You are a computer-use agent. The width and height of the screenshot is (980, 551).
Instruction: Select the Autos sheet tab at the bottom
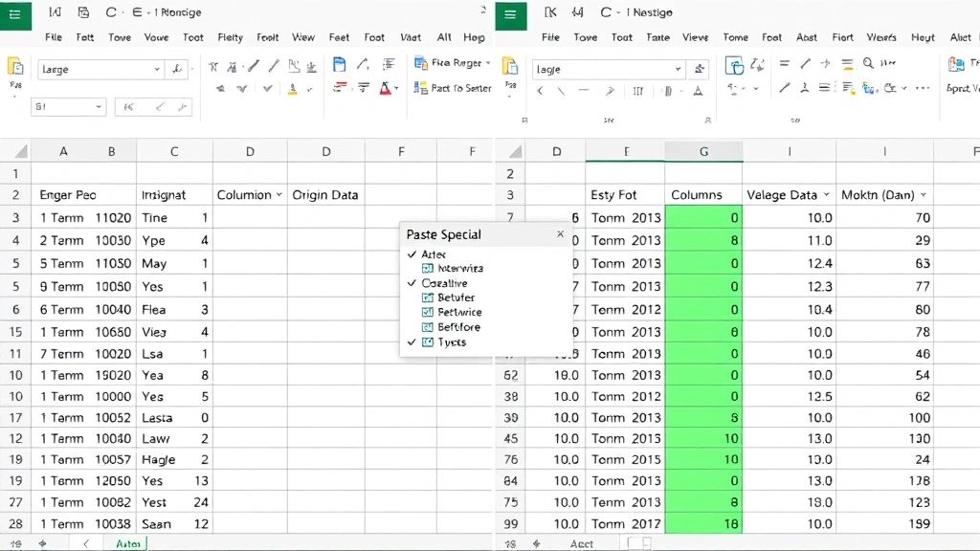pyautogui.click(x=127, y=542)
